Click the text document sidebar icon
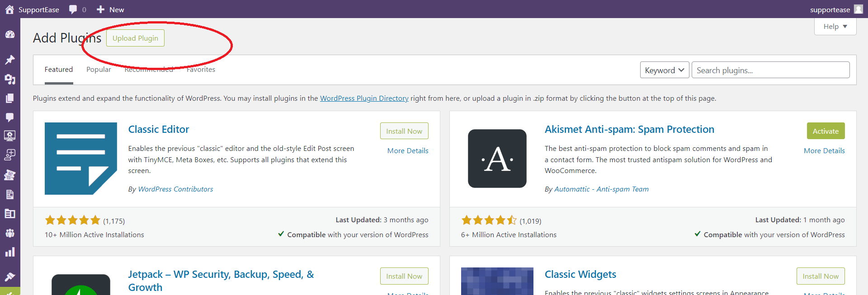This screenshot has width=868, height=295. 10,194
